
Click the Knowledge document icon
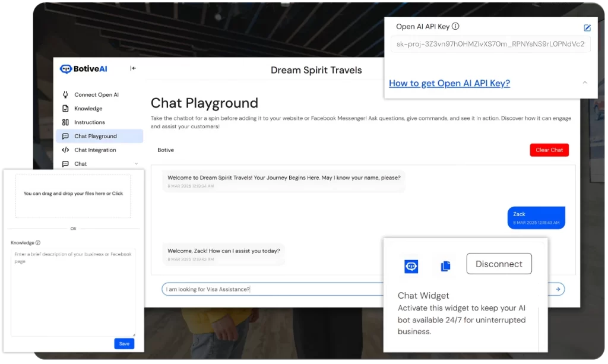point(65,109)
